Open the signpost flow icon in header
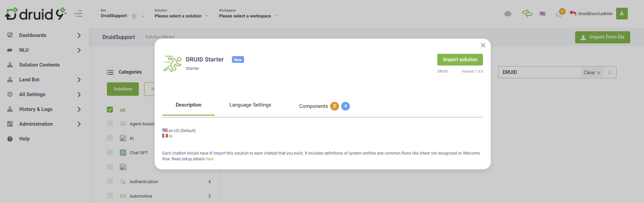 pyautogui.click(x=527, y=13)
